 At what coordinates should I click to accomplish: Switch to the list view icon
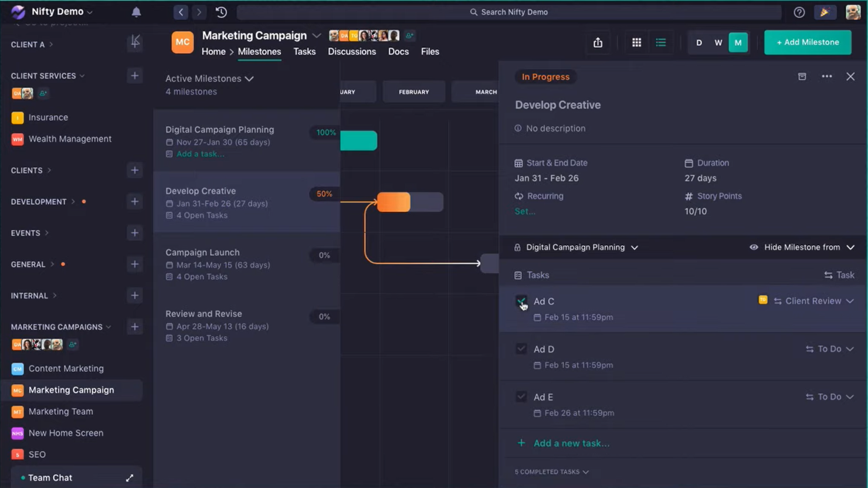click(x=661, y=42)
